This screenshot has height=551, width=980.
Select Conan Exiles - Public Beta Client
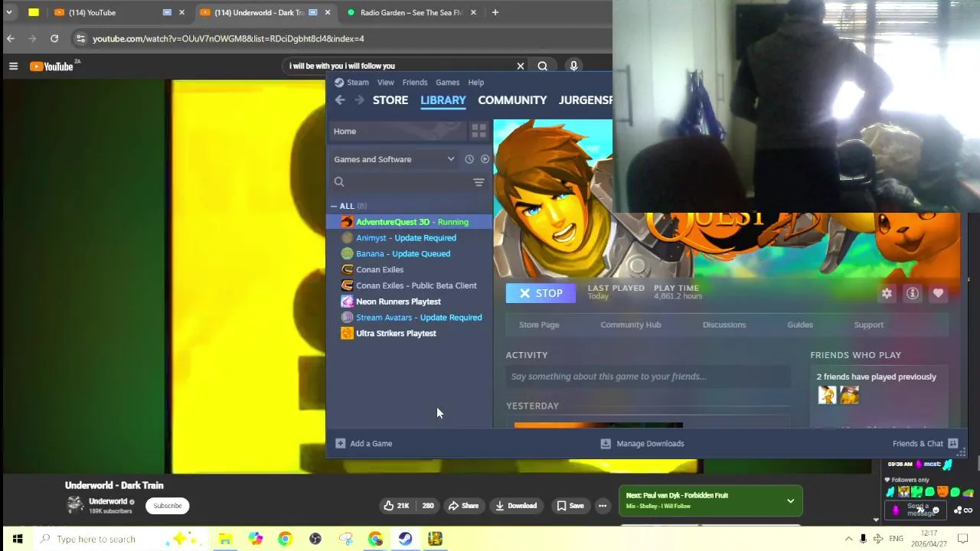pyautogui.click(x=410, y=285)
